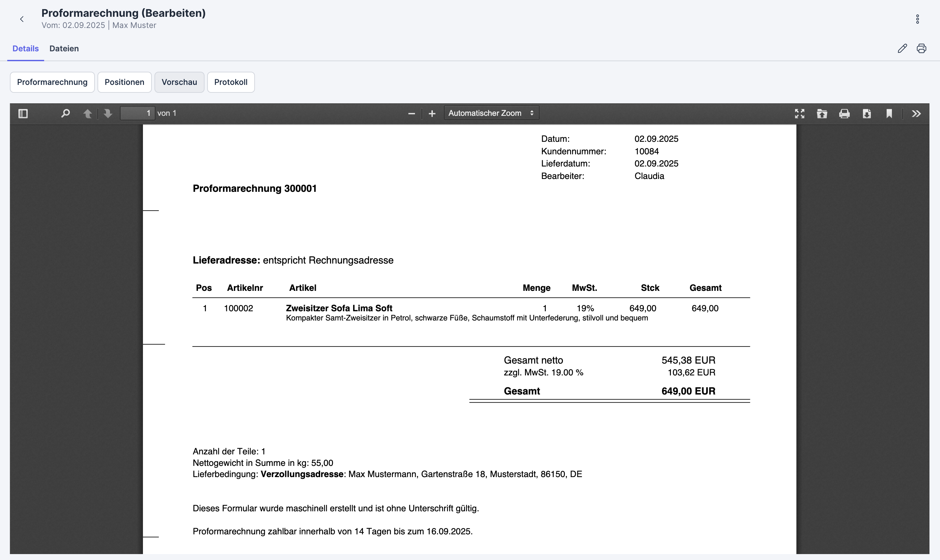This screenshot has height=560, width=940.
Task: Click the top-right printer icon
Action: coord(922,48)
